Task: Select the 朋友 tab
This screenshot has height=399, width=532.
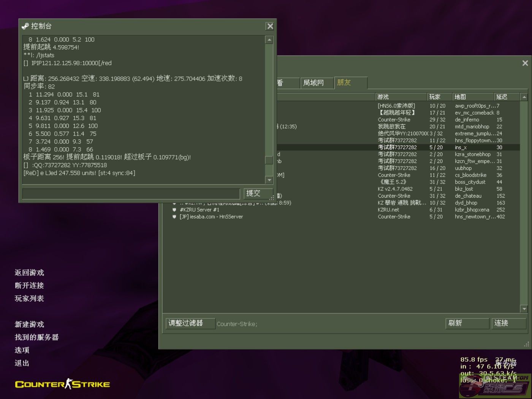Action: tap(350, 83)
